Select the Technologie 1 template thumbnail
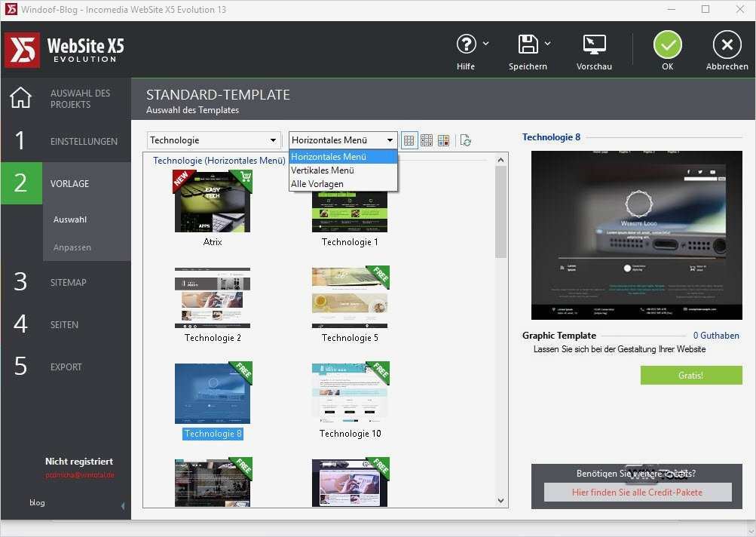 350,211
